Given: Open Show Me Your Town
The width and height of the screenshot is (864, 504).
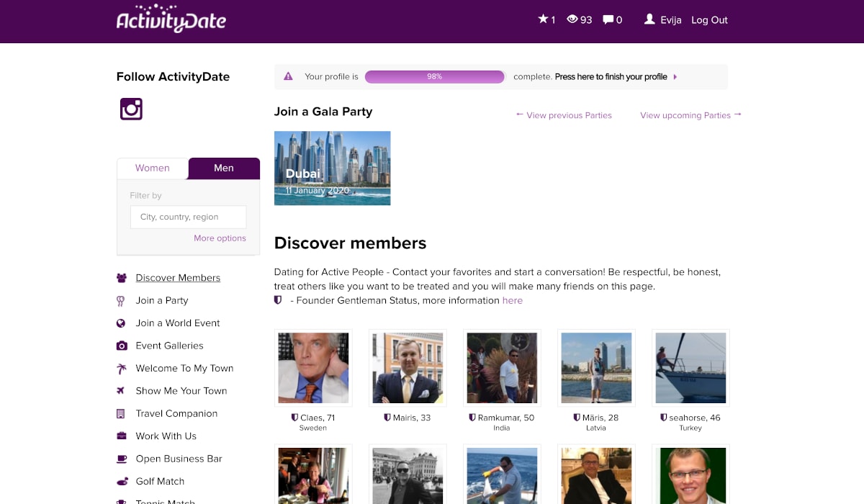Looking at the screenshot, I should [x=181, y=391].
